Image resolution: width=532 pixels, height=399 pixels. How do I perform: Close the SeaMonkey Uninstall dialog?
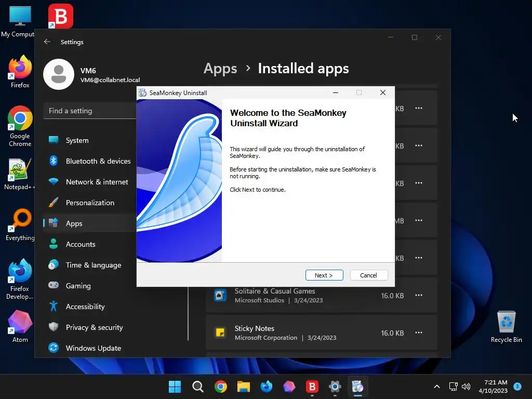click(383, 92)
